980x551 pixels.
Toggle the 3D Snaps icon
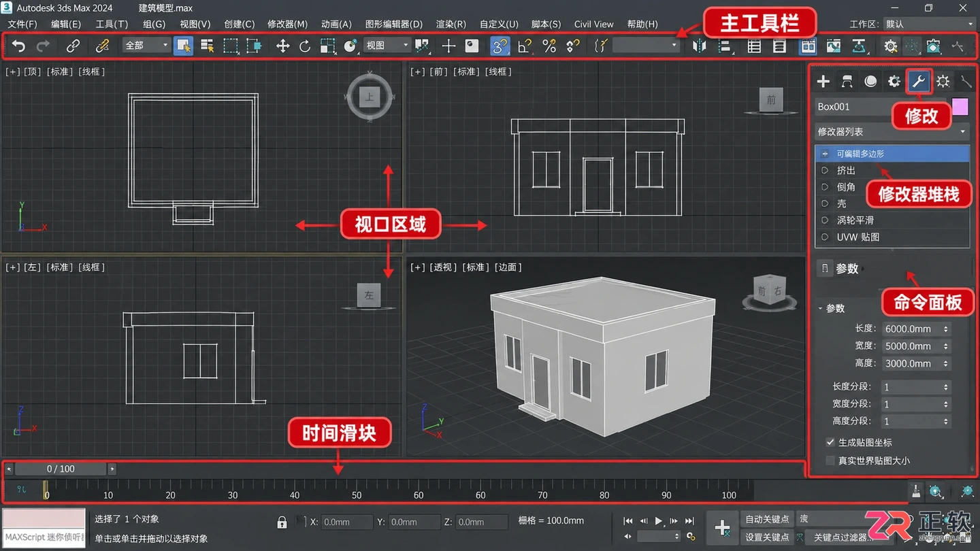pos(500,46)
